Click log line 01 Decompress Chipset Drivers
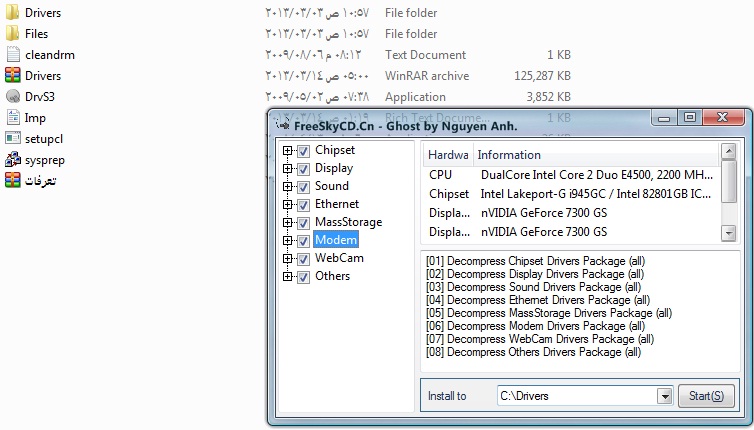The width and height of the screenshot is (754, 430). pos(535,261)
